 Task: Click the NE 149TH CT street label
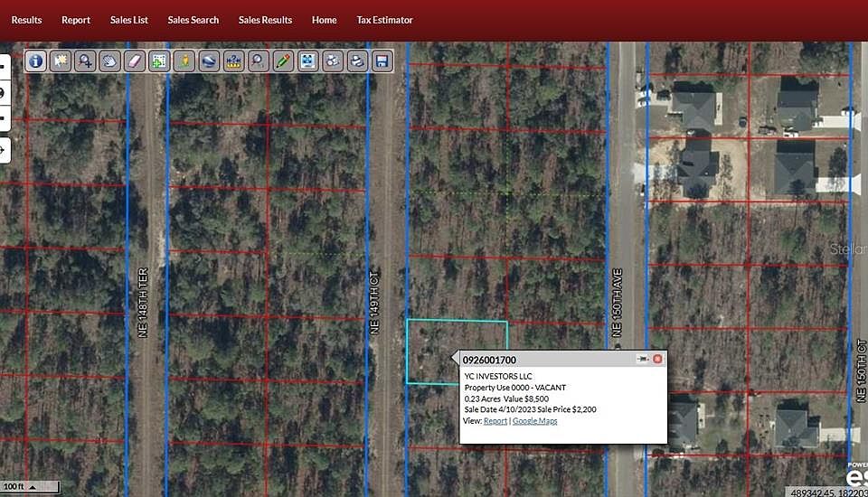tap(374, 302)
